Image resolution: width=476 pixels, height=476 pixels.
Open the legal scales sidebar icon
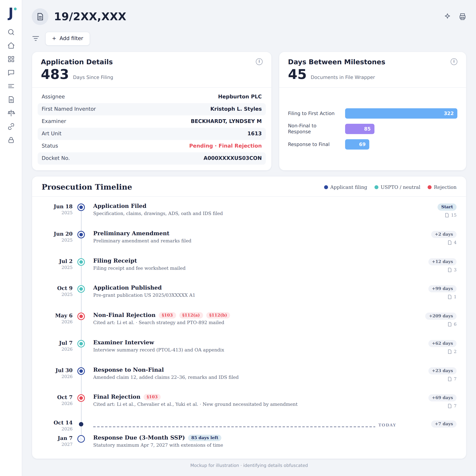(11, 113)
